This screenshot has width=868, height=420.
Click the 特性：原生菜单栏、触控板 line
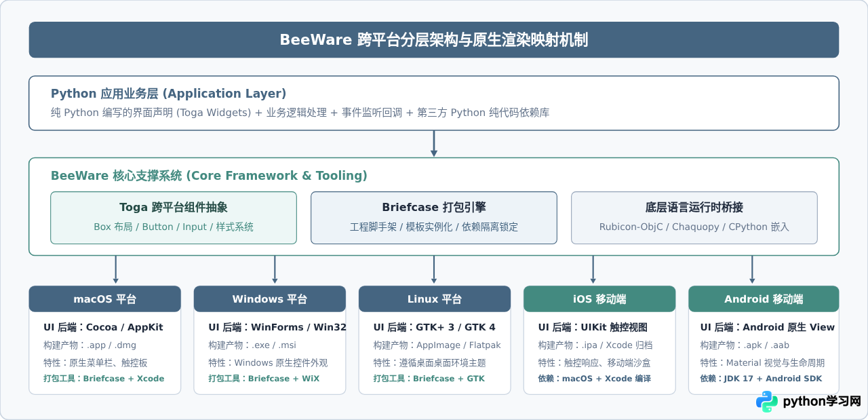point(96,362)
